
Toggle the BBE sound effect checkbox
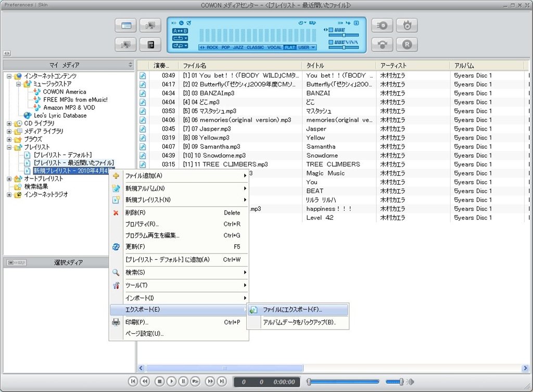(x=331, y=30)
